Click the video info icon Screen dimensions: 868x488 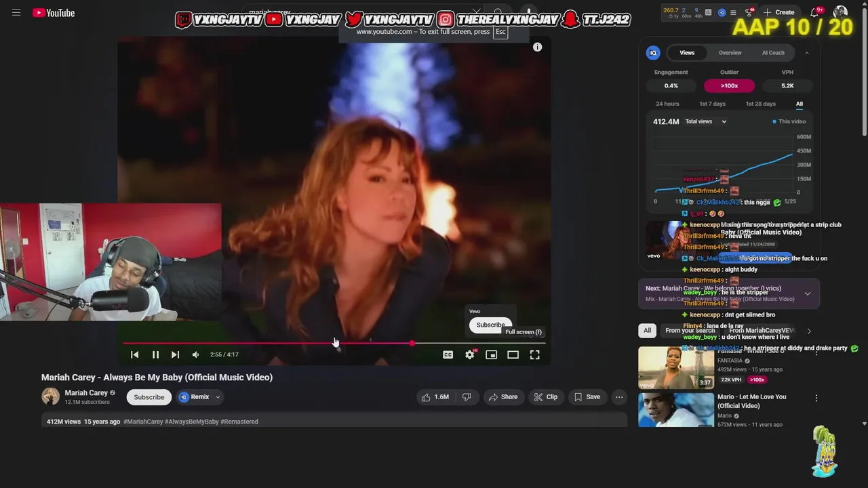click(x=537, y=47)
